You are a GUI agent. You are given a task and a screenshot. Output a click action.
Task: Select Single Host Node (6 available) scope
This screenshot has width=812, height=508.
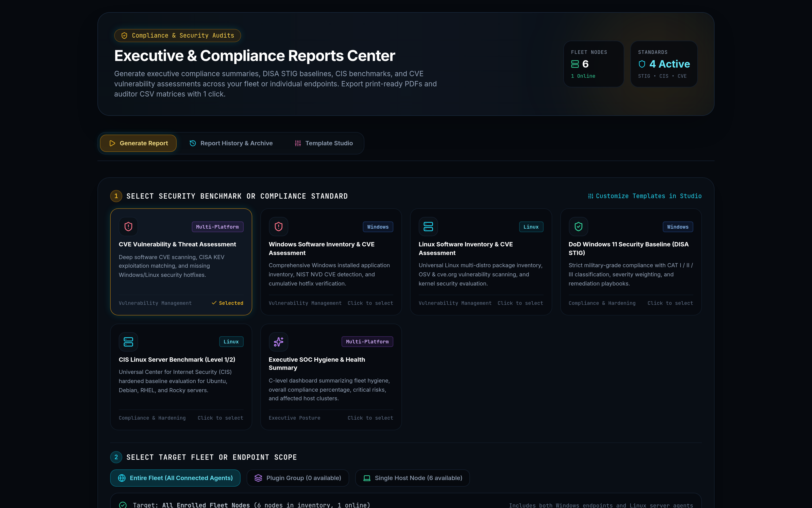tap(412, 478)
